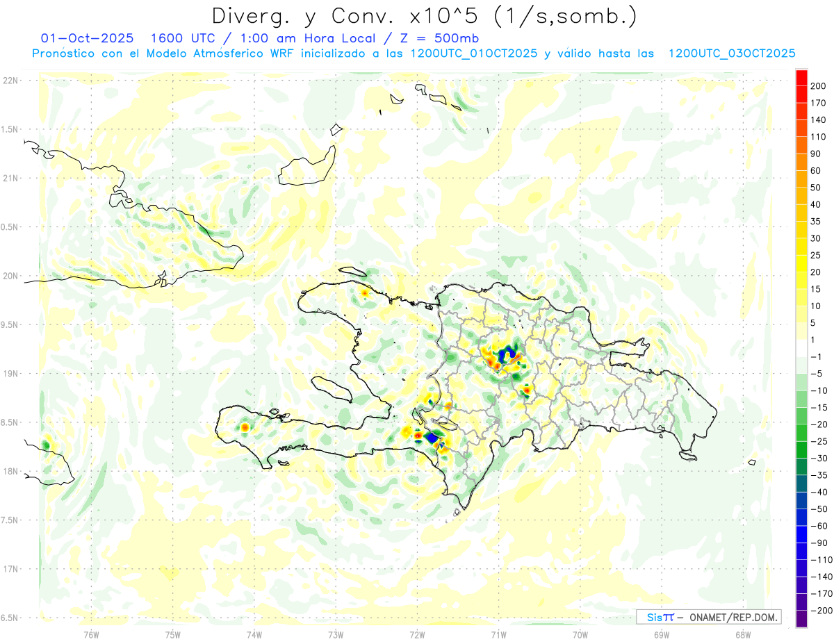Select the orange swatch between 60 and 90

pos(801,163)
